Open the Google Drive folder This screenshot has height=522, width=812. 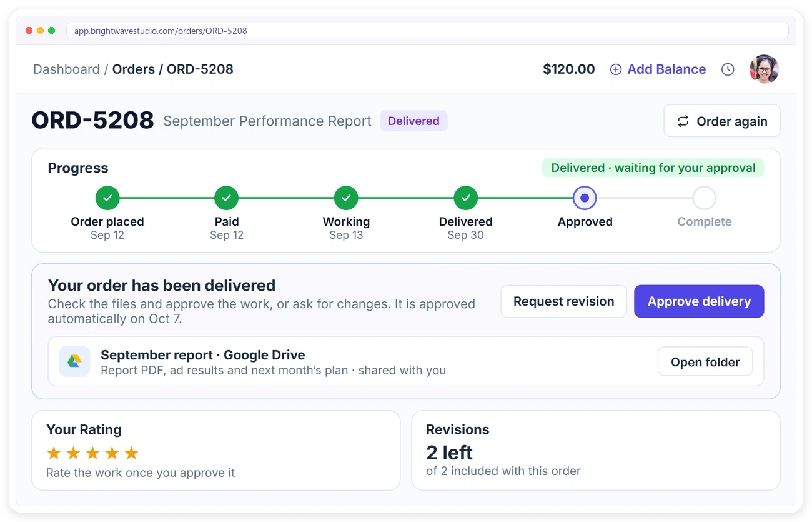pyautogui.click(x=705, y=362)
